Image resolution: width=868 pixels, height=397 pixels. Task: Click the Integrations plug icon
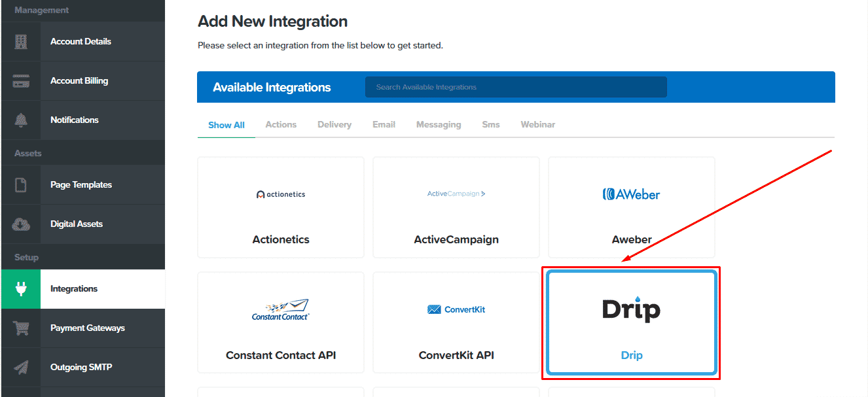click(x=20, y=289)
